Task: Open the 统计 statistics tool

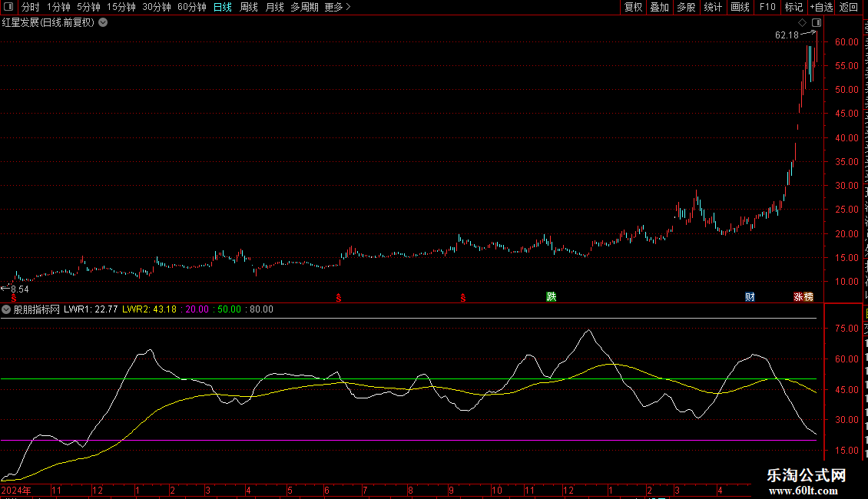Action: click(712, 7)
